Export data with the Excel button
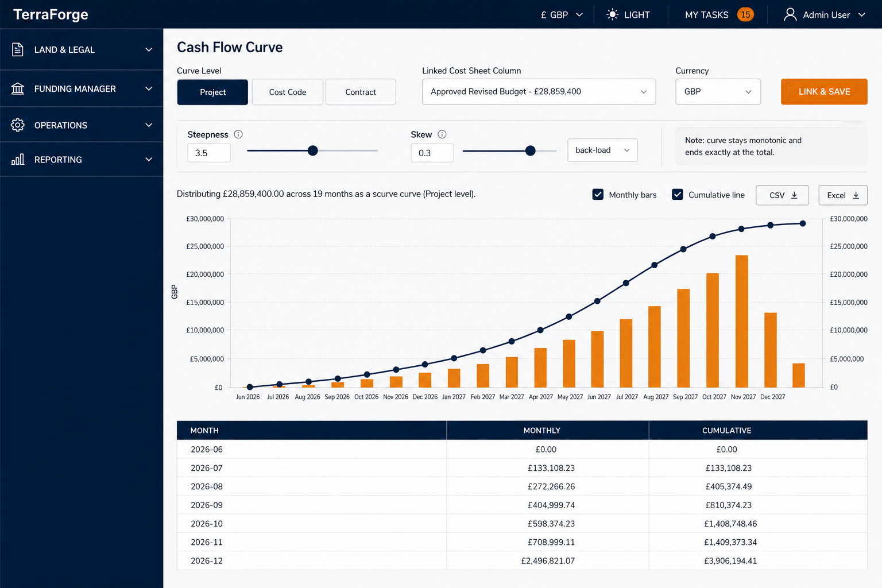Viewport: 882px width, 588px height. [843, 195]
